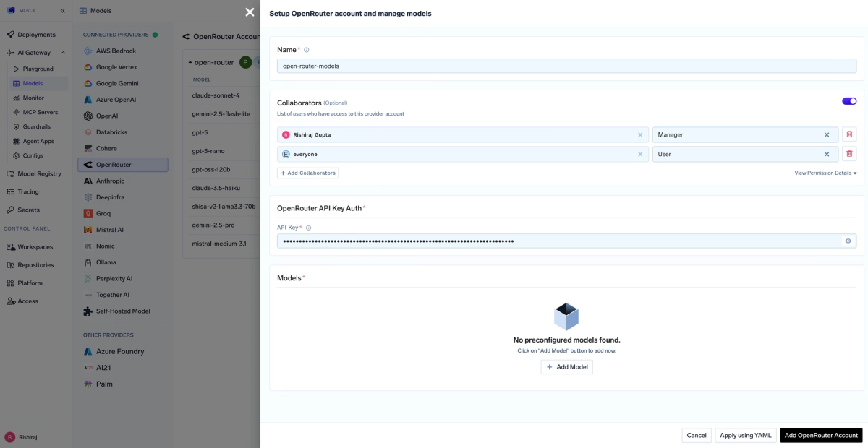The height and width of the screenshot is (448, 868).
Task: Clear the Rishiraj Gupta user selection
Action: [640, 134]
